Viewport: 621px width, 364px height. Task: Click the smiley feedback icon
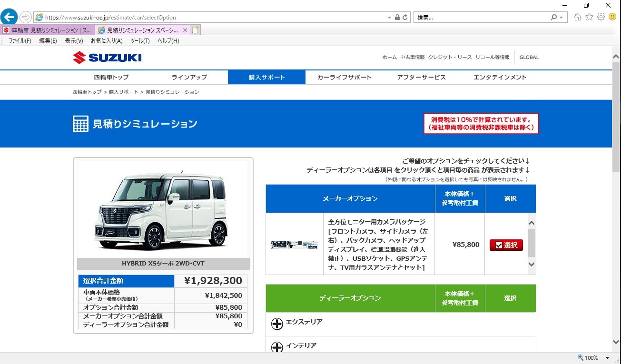pyautogui.click(x=612, y=17)
